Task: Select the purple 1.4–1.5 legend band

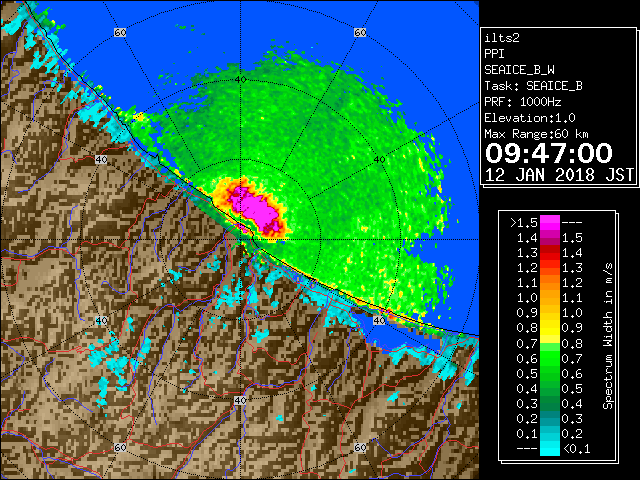Action: point(549,238)
